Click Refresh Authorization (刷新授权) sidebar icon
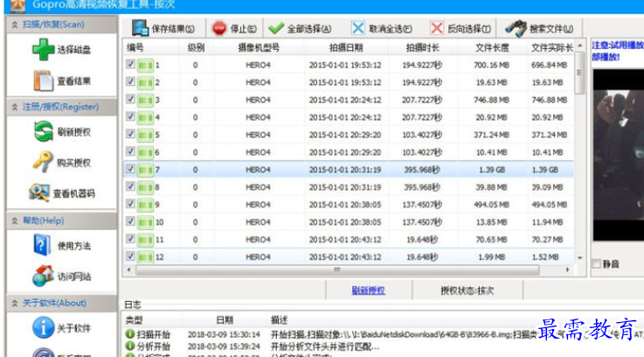644x357 pixels. click(43, 131)
